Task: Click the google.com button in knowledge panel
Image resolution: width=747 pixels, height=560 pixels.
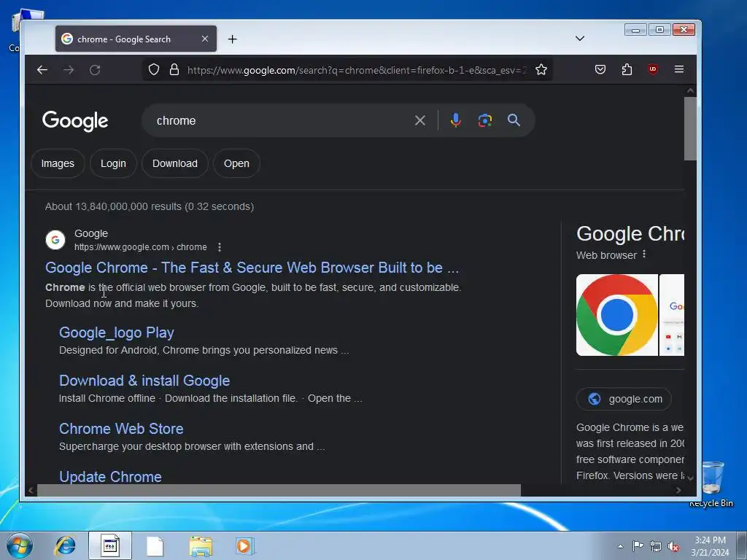Action: point(624,399)
